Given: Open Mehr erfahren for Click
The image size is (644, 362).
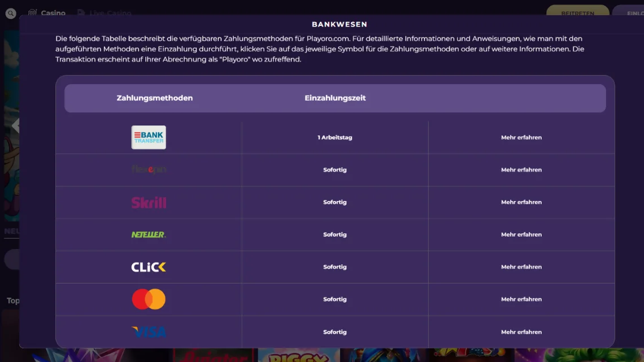Looking at the screenshot, I should (521, 267).
